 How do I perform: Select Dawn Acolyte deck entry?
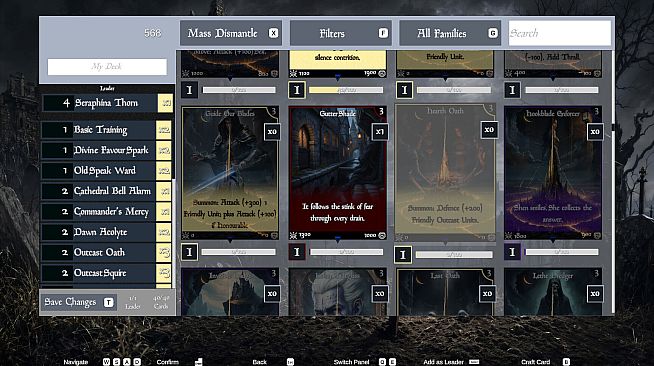[x=106, y=232]
